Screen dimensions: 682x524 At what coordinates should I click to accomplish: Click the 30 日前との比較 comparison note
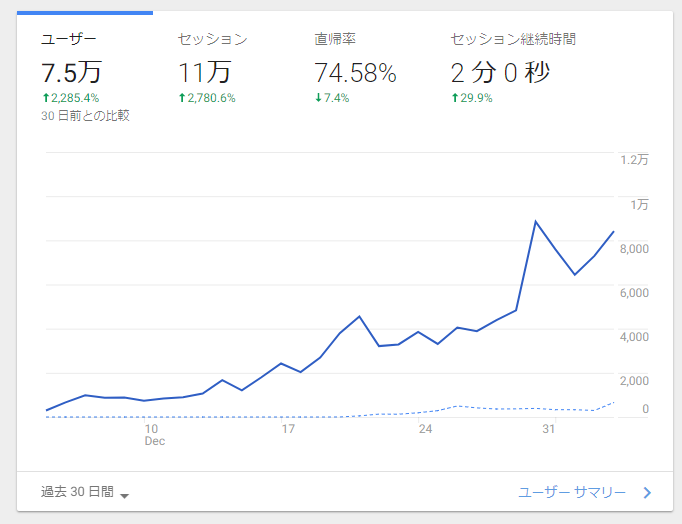click(x=85, y=116)
